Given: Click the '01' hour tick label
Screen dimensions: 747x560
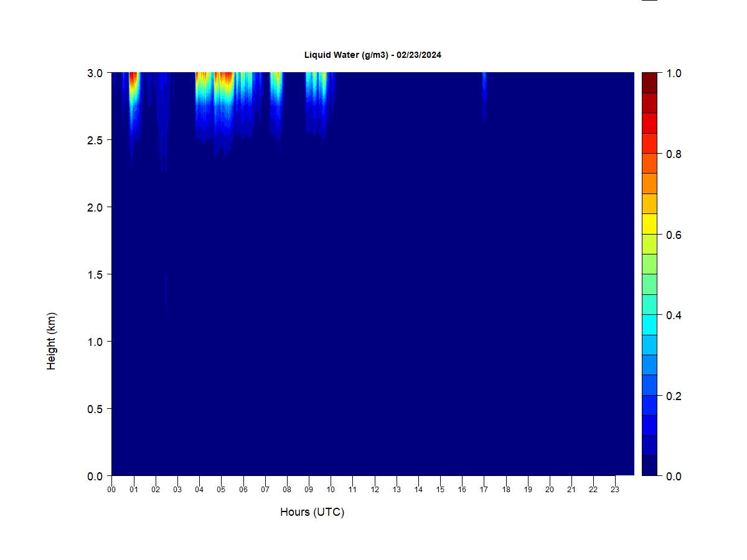Looking at the screenshot, I should point(133,490).
